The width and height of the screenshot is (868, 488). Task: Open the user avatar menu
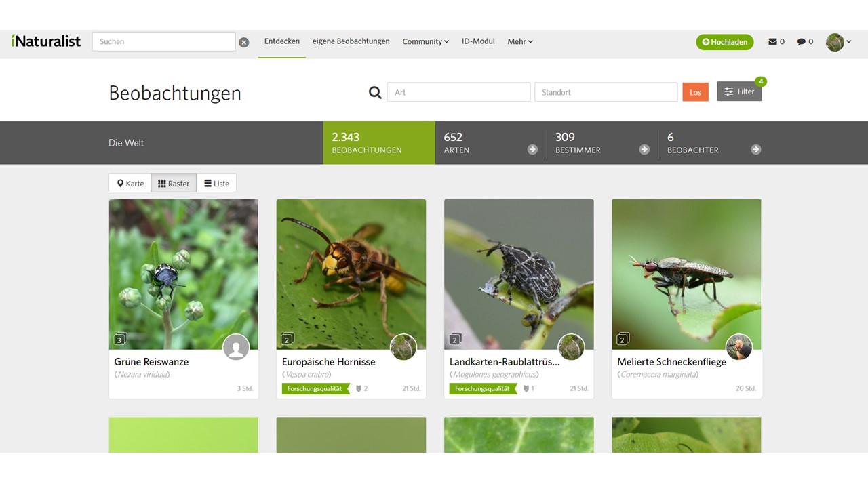coord(838,42)
